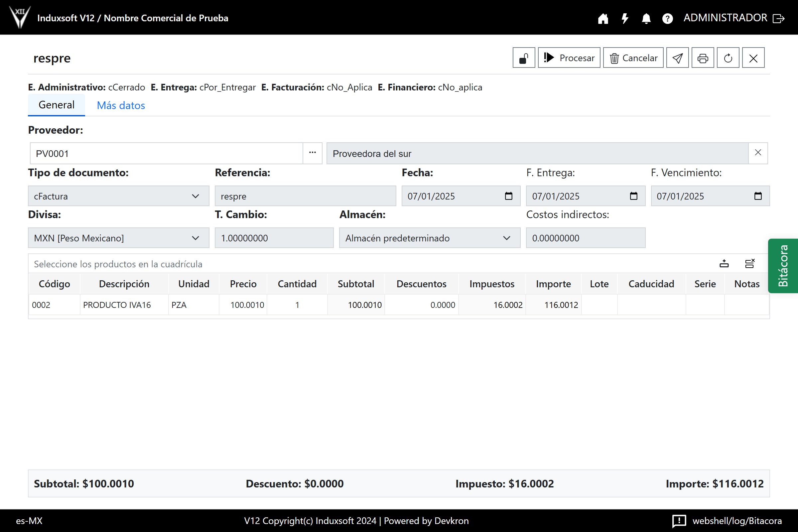798x532 pixels.
Task: Click the send paper plane icon
Action: pos(677,58)
